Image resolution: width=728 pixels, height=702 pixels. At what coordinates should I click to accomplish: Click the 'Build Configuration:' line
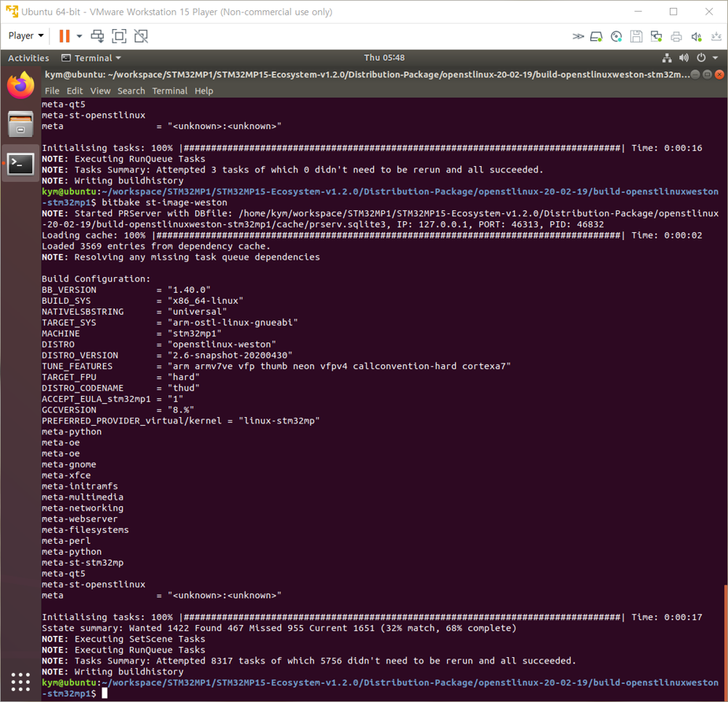[96, 279]
